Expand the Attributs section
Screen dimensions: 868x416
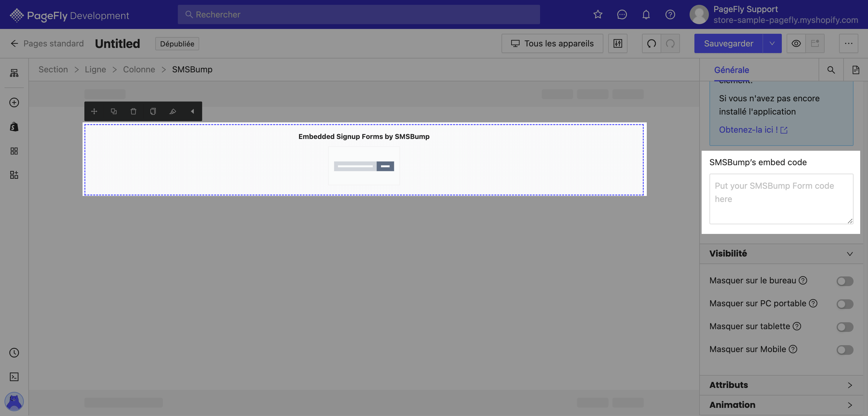781,385
